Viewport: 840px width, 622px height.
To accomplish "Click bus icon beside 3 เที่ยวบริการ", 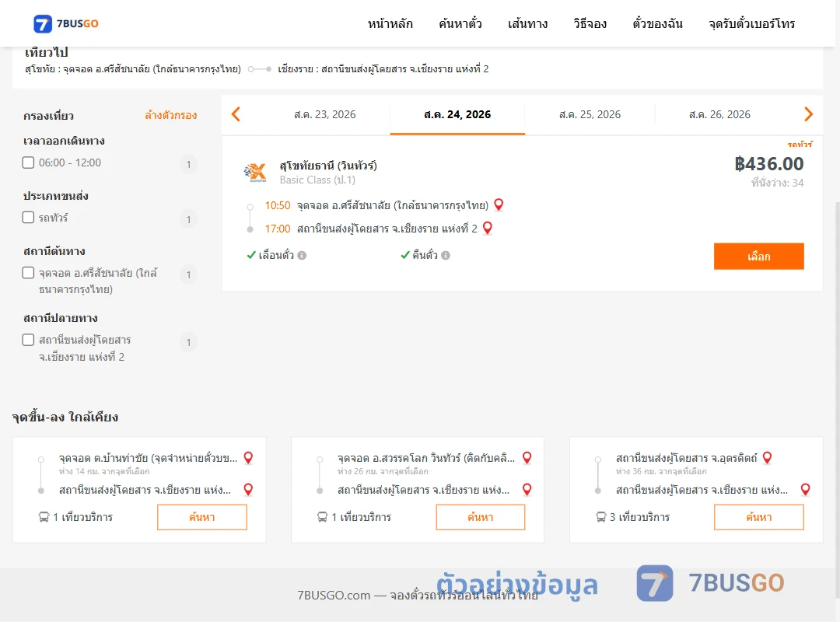I will [600, 517].
